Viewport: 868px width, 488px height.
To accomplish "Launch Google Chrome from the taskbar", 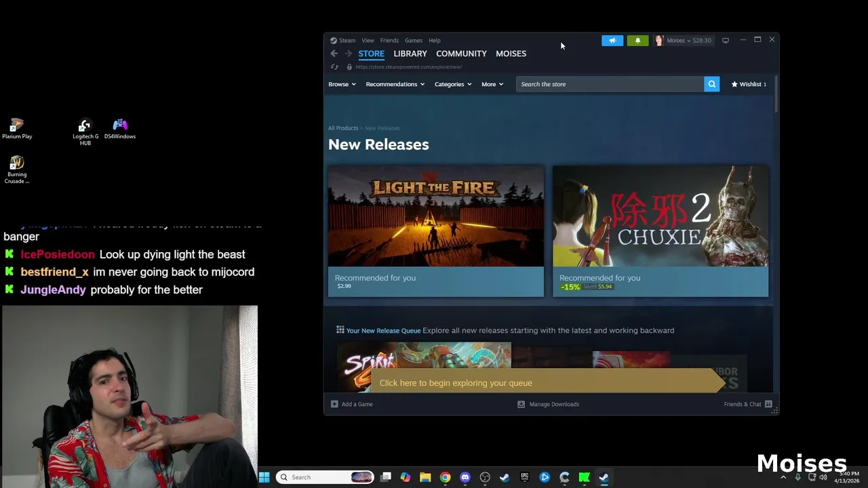I will tap(445, 477).
